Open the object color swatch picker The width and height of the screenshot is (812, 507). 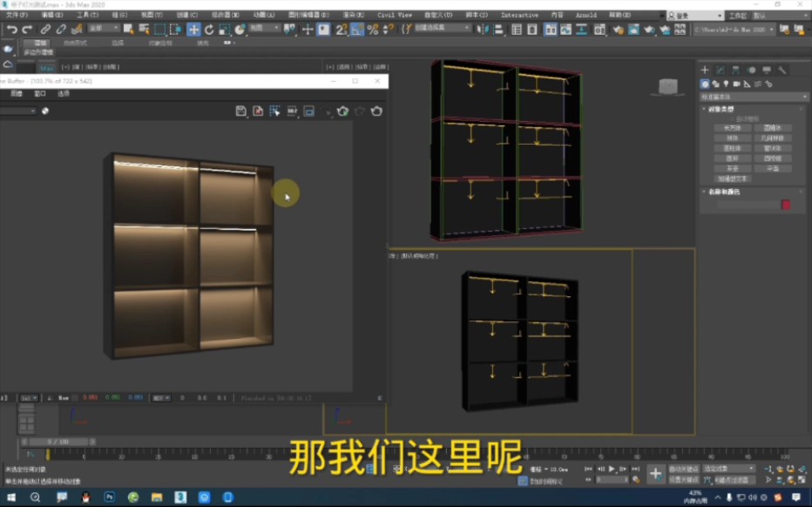(786, 205)
